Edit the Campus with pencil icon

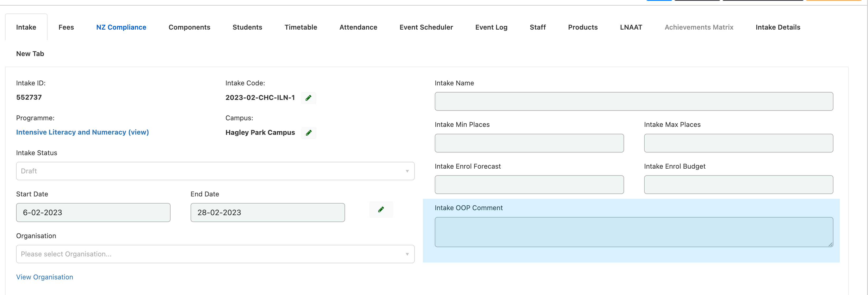coord(308,133)
